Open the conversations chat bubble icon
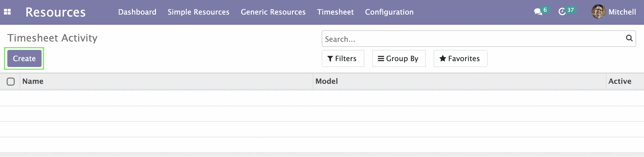Viewport: 644px width, 157px height. (538, 12)
